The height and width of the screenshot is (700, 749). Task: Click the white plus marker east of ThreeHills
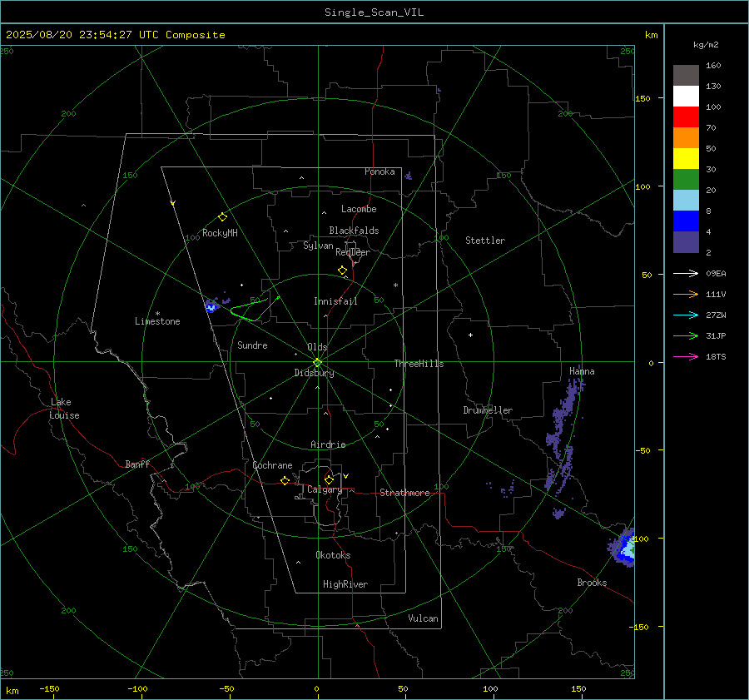(470, 335)
